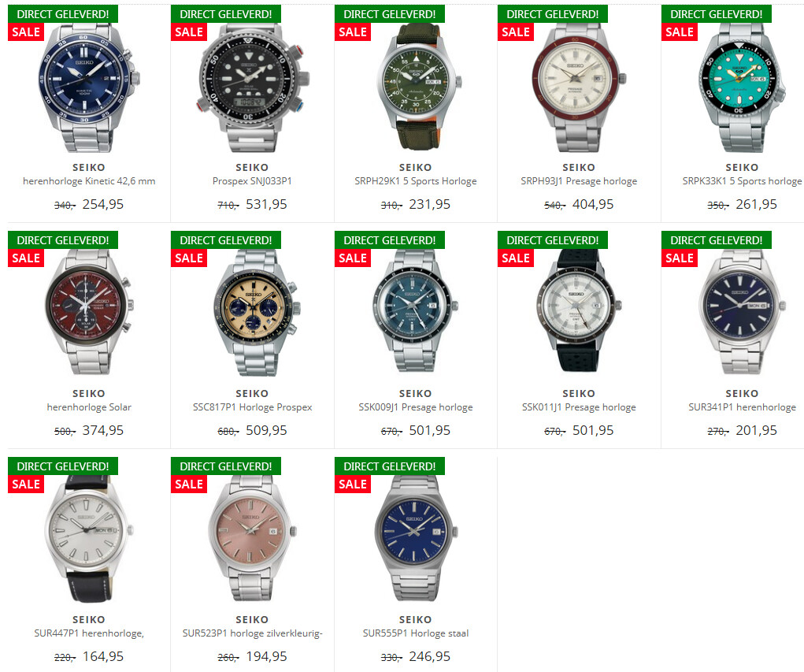This screenshot has width=804, height=672.
Task: Select herenhorloge Kinetic 42,6 mm title
Action: [89, 181]
